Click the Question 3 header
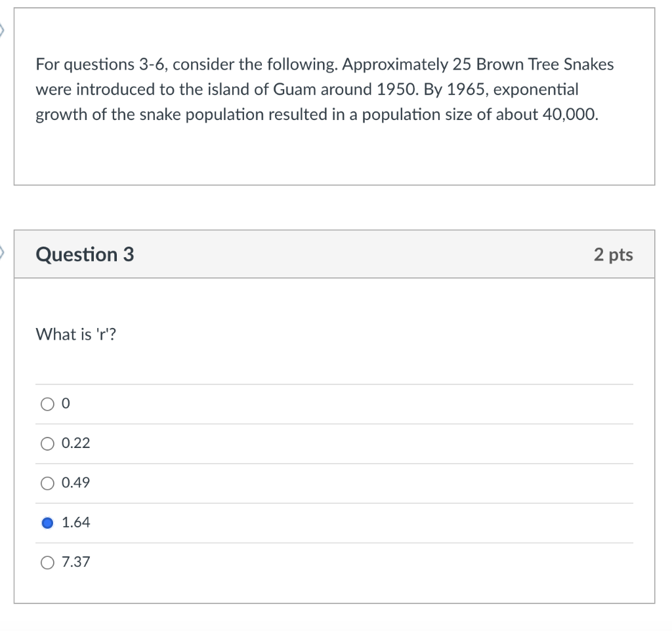Viewport: 672px width, 631px height. coord(85,254)
